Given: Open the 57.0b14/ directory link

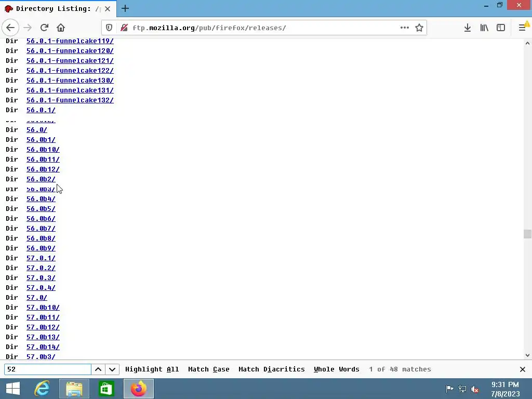Looking at the screenshot, I should click(43, 347).
